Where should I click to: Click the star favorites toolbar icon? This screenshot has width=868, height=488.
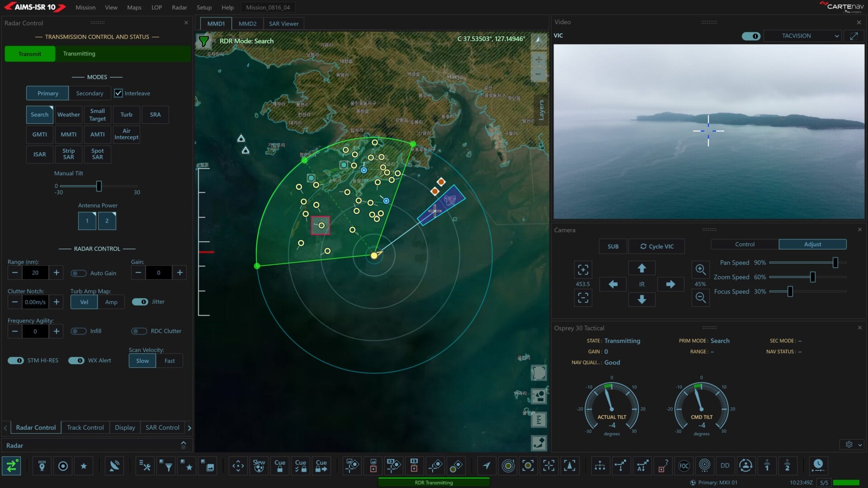84,466
